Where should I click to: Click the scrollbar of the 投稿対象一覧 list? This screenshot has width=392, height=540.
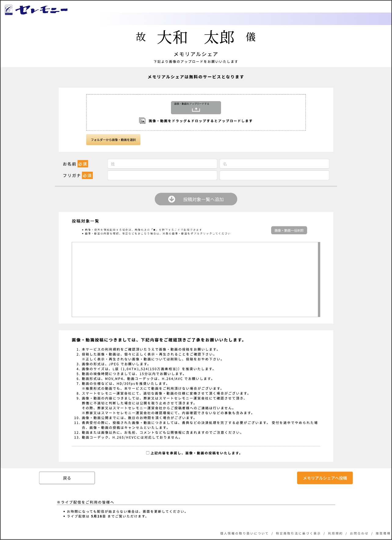319,279
